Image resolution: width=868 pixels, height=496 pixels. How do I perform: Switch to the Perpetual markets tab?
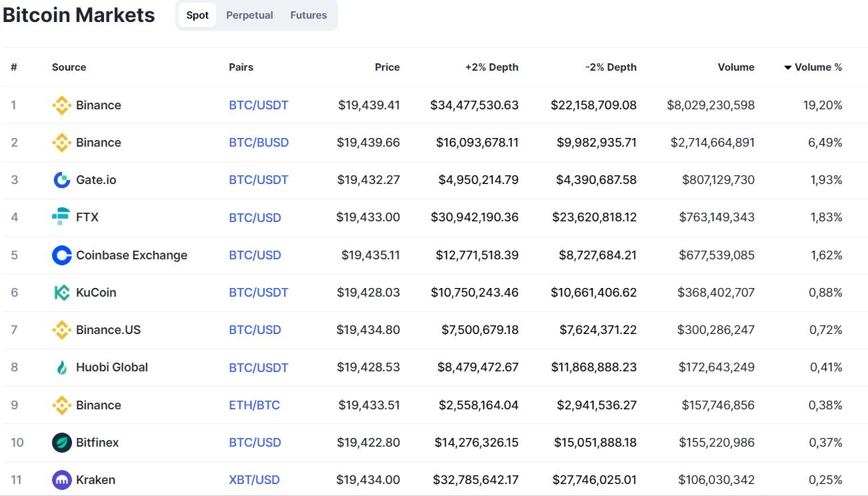coord(249,15)
